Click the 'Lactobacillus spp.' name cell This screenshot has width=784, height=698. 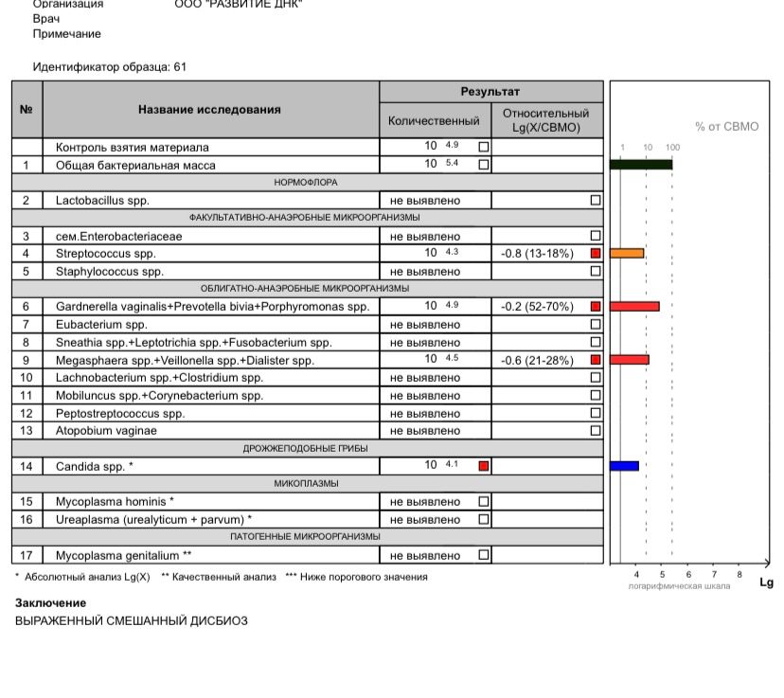coord(210,201)
